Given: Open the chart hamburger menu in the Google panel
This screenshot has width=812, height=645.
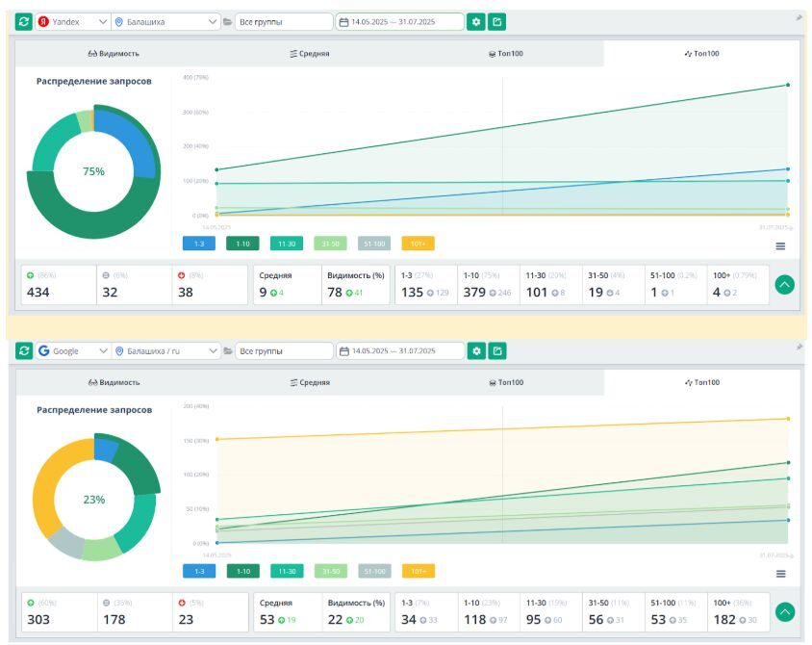Looking at the screenshot, I should point(780,574).
